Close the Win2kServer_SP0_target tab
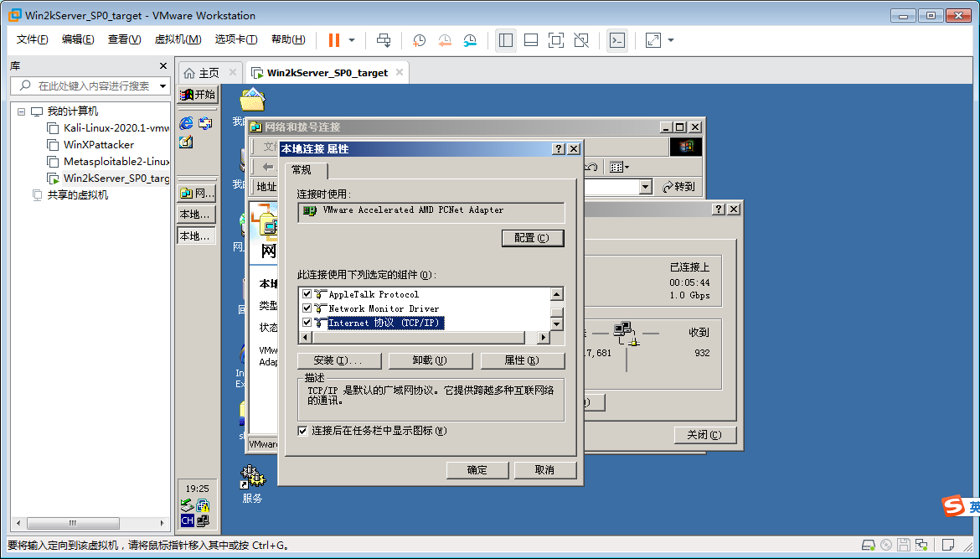The width and height of the screenshot is (980, 559). tap(399, 73)
